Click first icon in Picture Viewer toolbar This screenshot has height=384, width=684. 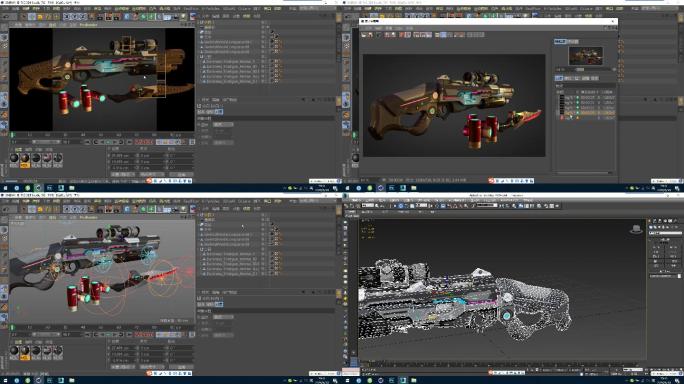pos(363,34)
